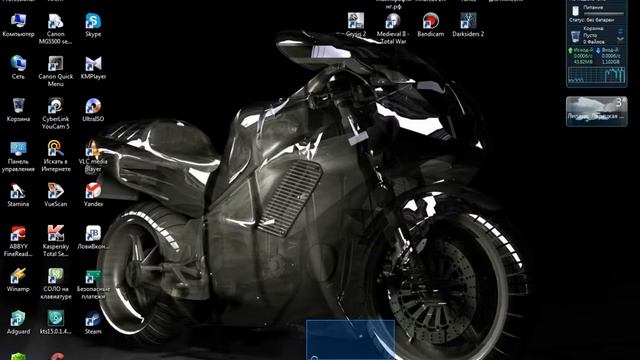Select the Canon Quick Menu shortcut
The height and width of the screenshot is (360, 640).
[56, 71]
